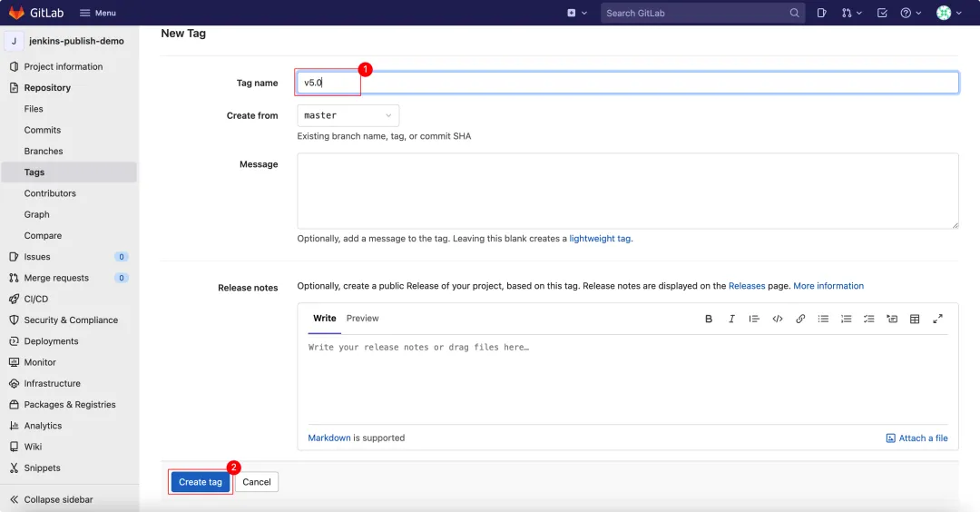
Task: Click the Wiki book icon
Action: [x=14, y=447]
